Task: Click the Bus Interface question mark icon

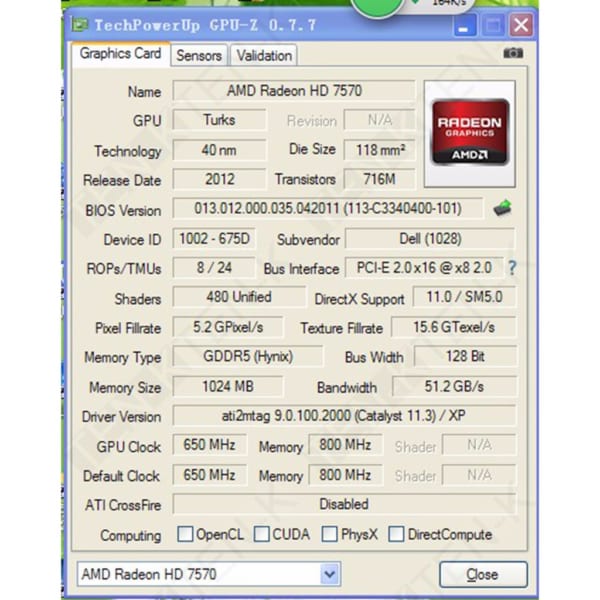Action: pyautogui.click(x=512, y=268)
